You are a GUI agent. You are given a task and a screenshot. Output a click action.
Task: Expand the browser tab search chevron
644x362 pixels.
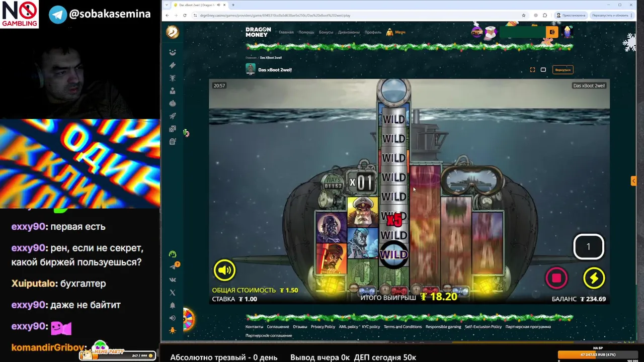click(167, 5)
